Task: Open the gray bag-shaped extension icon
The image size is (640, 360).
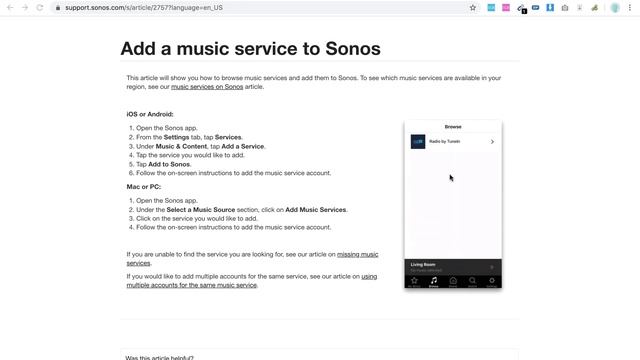Action: click(x=565, y=8)
